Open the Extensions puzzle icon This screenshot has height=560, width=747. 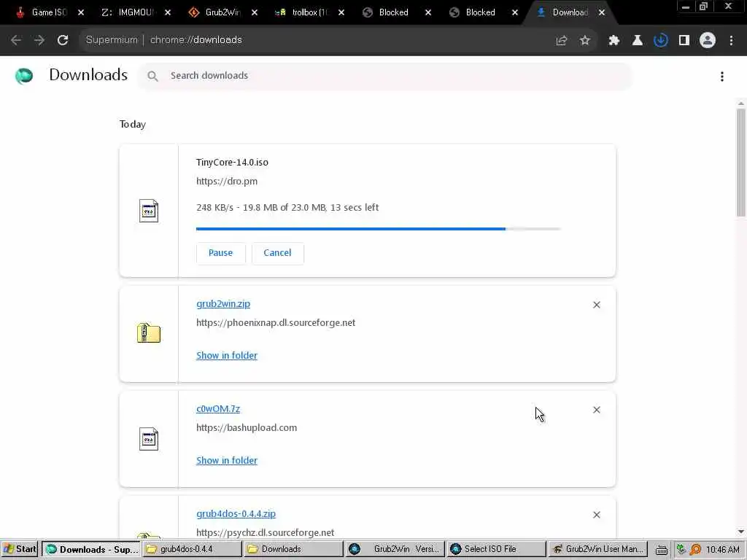pos(614,41)
